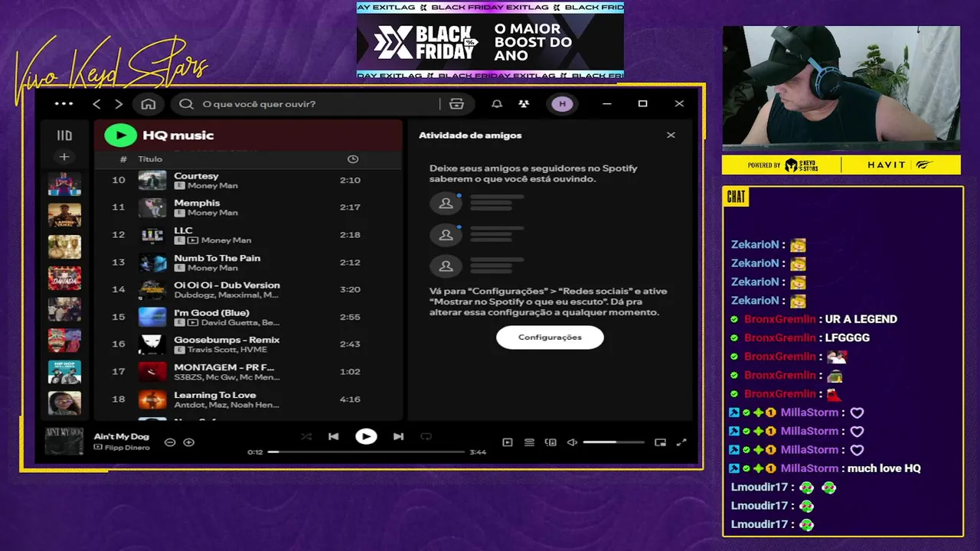Click the search magnifier icon
980x551 pixels.
186,104
